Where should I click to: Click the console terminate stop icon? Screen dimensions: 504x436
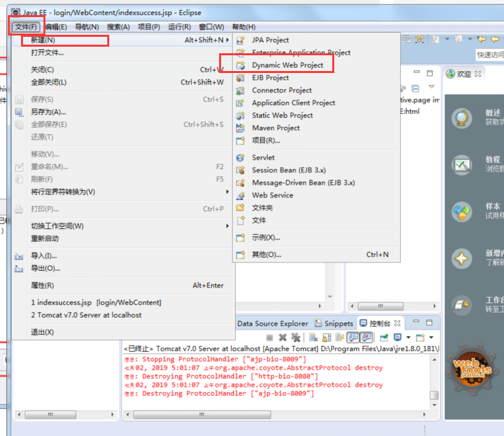click(x=270, y=337)
